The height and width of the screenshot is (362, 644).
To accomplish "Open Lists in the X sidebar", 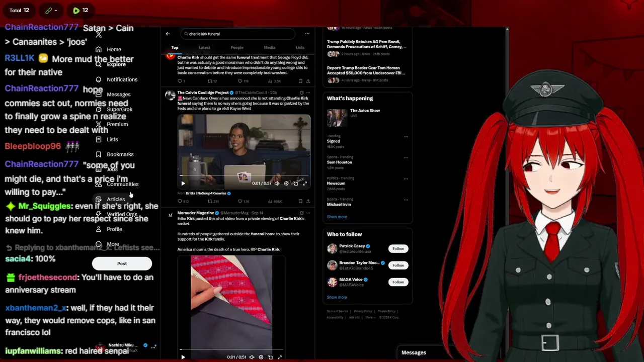I will [106, 139].
